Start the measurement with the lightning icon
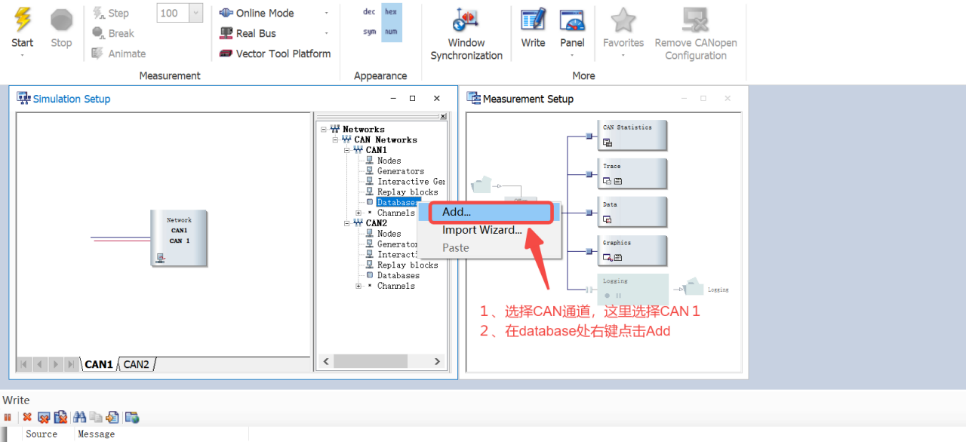The width and height of the screenshot is (966, 442). point(23,20)
